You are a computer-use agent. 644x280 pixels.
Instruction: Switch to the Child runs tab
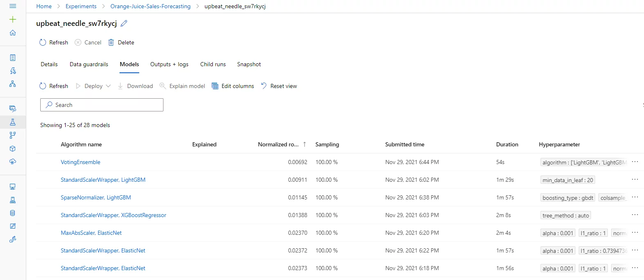tap(213, 64)
